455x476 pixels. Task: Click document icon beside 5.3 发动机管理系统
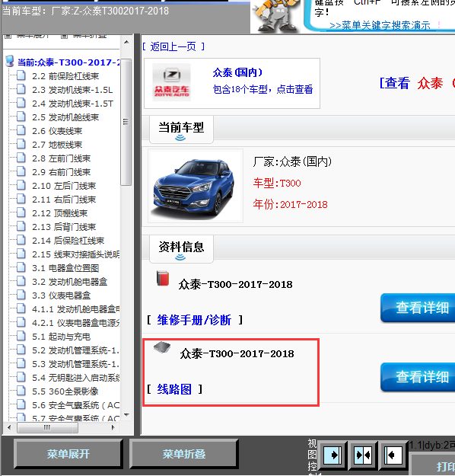point(21,363)
